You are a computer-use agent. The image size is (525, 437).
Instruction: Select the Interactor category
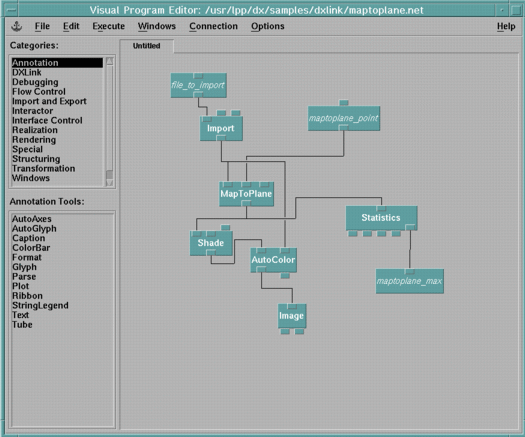pyautogui.click(x=57, y=111)
